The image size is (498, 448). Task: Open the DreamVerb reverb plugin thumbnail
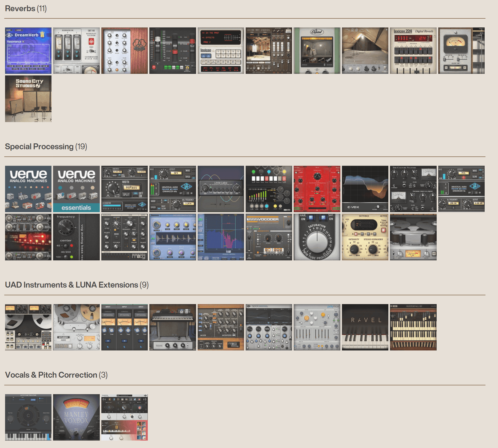point(28,51)
